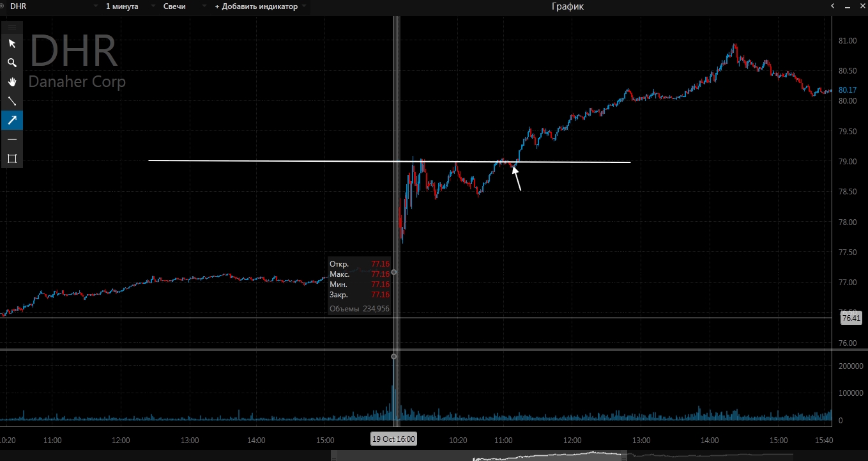This screenshot has width=868, height=461.
Task: Click the 76.41 price label on axis
Action: coord(850,318)
